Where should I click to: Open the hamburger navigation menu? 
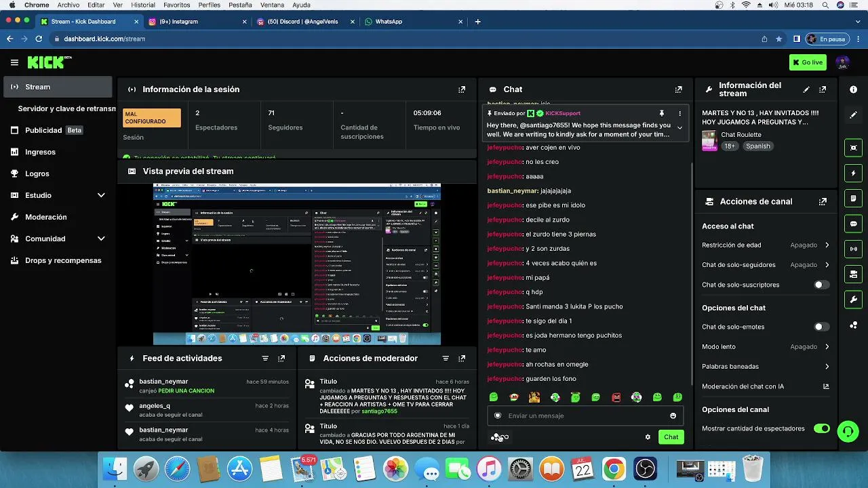point(14,62)
